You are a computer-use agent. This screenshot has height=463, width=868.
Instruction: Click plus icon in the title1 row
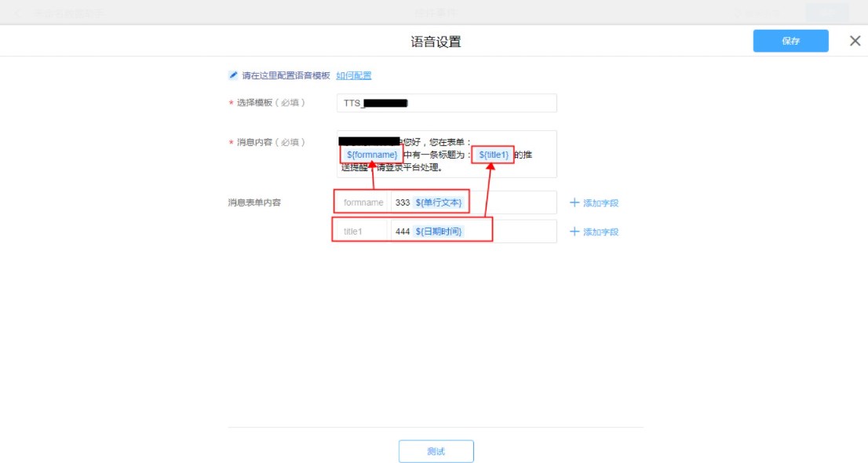click(574, 231)
